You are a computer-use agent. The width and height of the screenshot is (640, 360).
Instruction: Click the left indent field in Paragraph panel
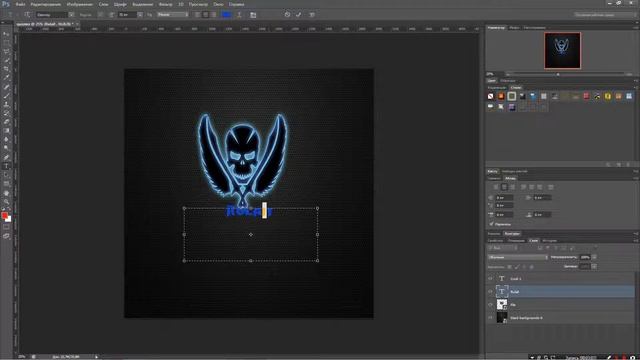[x=504, y=198]
